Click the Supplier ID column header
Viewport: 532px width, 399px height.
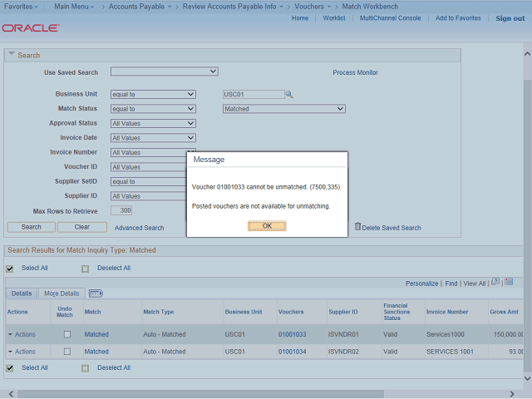pos(343,312)
